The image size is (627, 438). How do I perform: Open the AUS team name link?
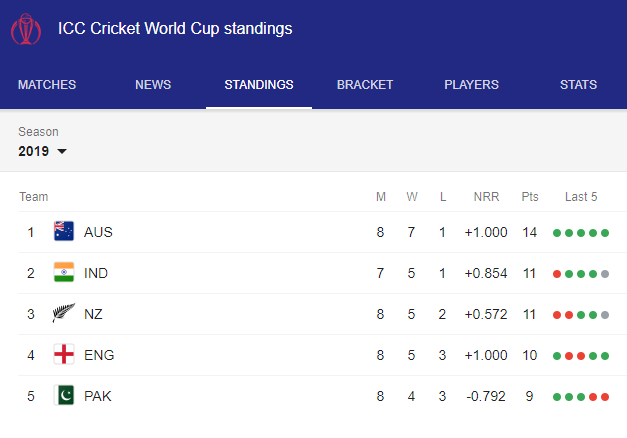tap(98, 232)
